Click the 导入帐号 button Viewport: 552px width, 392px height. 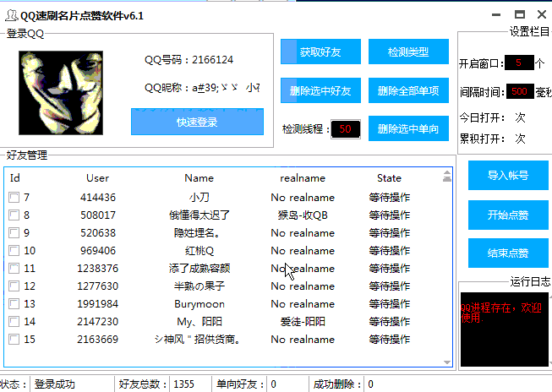(x=508, y=175)
